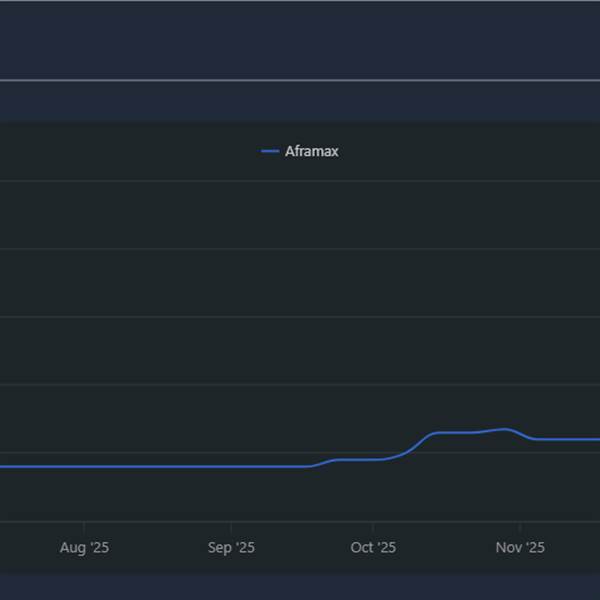This screenshot has width=600, height=600.
Task: Select the Nov '25 axis label
Action: point(520,548)
